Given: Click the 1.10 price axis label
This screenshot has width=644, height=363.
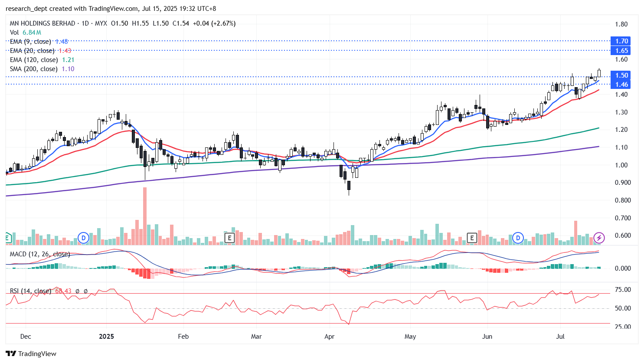Looking at the screenshot, I should 621,147.
